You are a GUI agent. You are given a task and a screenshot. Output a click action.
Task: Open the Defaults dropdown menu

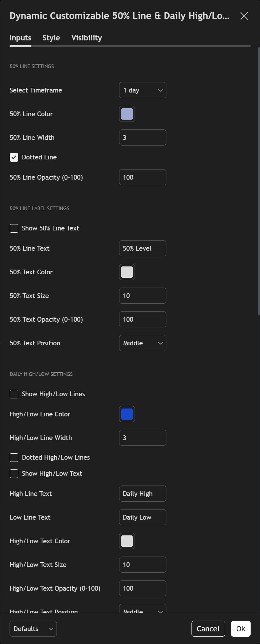[x=33, y=629]
